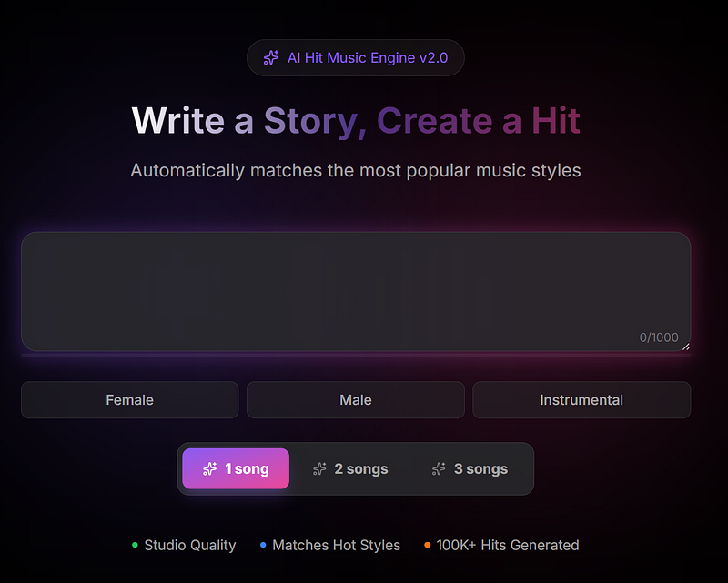This screenshot has width=728, height=583.
Task: Click the 0/1000 character counter
Action: pos(659,337)
